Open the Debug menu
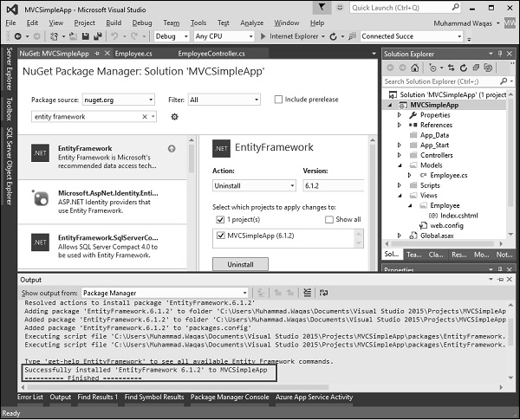Screen dimensions: 520x420 coord(142,22)
